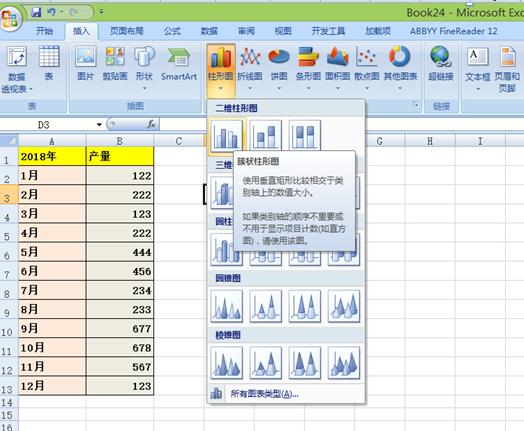Open the Scatter chart (散点图) menu
Viewport: 524px width, 431px height.
367,68
